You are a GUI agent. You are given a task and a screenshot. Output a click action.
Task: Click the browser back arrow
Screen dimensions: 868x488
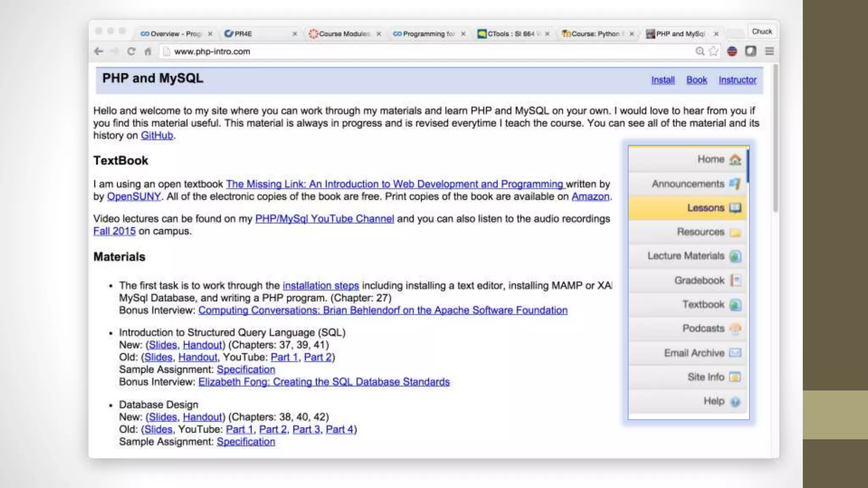point(98,51)
